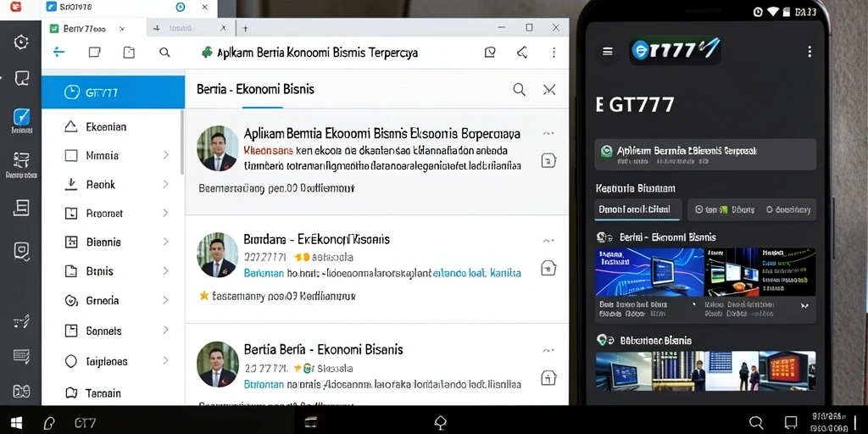Click the Windows Start button

[16, 424]
